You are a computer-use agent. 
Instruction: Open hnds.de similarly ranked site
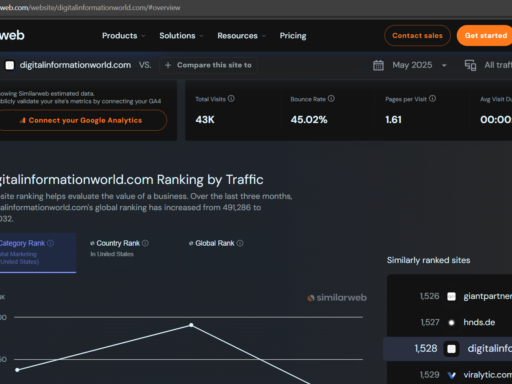coord(479,322)
